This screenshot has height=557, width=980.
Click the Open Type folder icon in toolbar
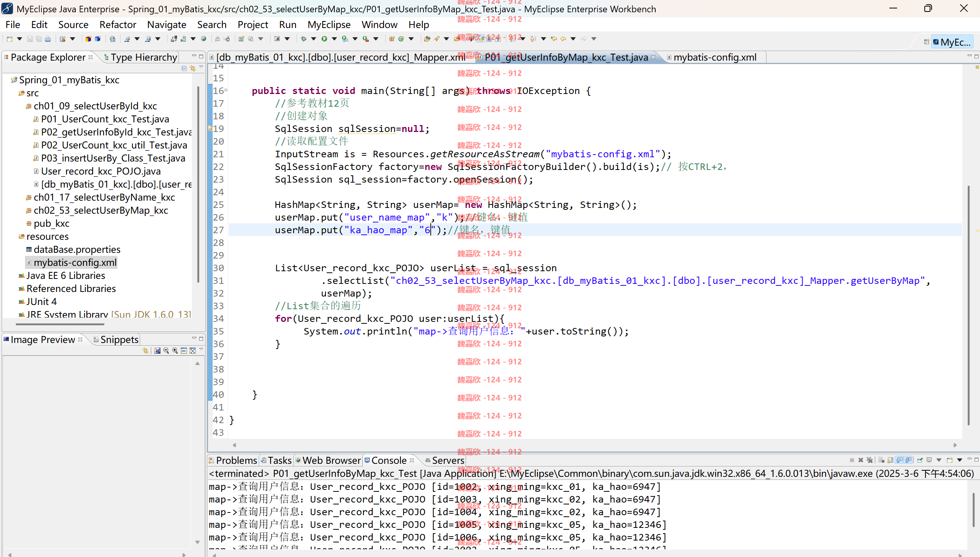[427, 39]
